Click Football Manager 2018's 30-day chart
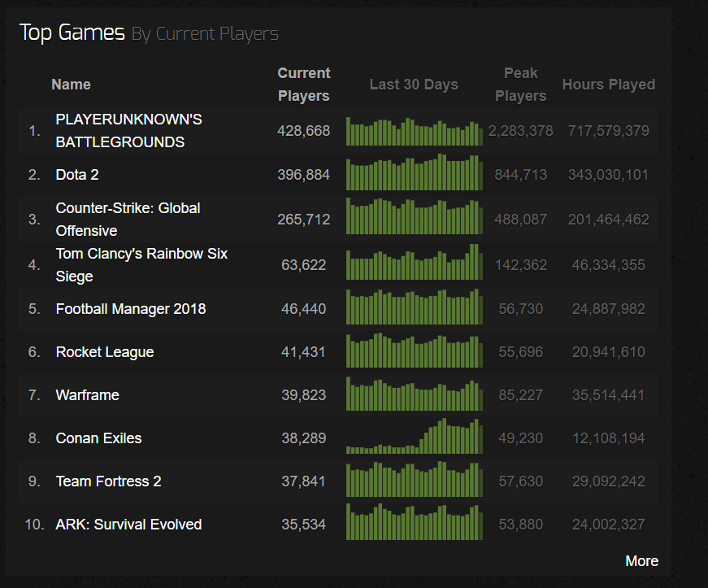Viewport: 708px width, 588px height. click(415, 307)
